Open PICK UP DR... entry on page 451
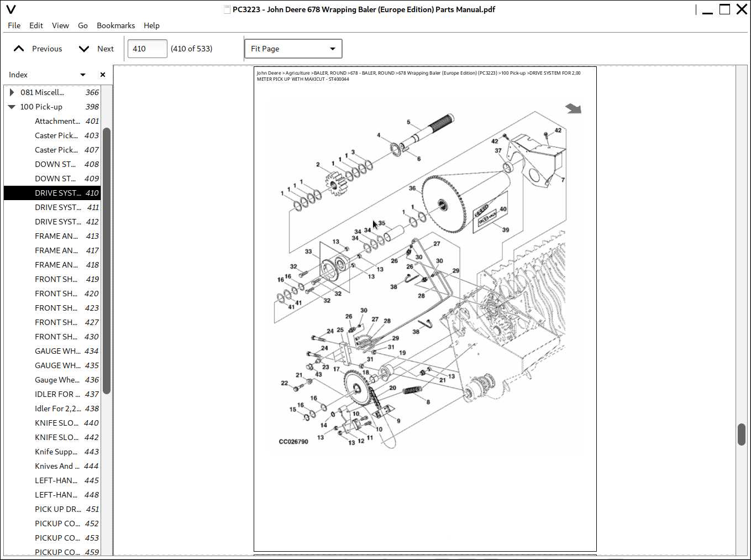 (52, 509)
